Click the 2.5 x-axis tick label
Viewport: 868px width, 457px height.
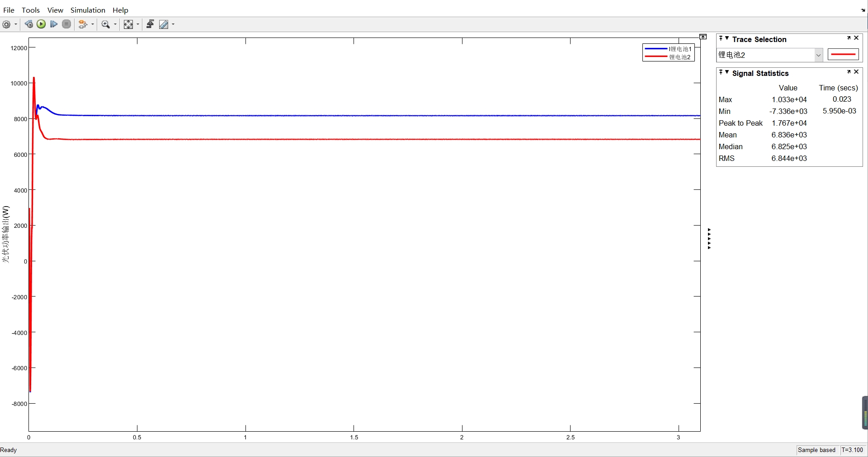point(570,437)
